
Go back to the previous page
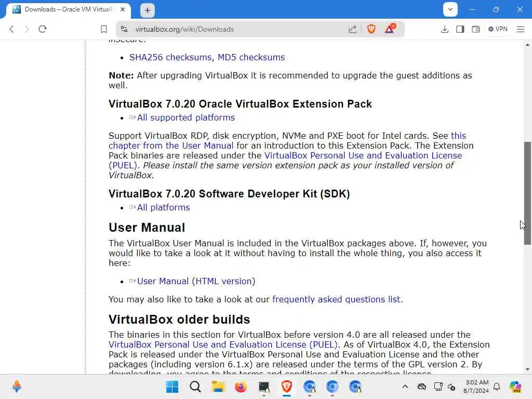pyautogui.click(x=11, y=29)
